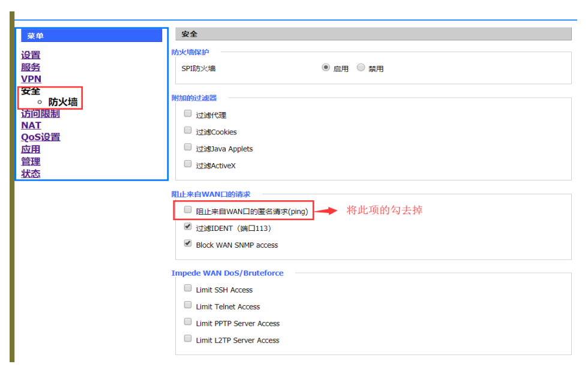Select the 安全 menu entry

[x=31, y=91]
